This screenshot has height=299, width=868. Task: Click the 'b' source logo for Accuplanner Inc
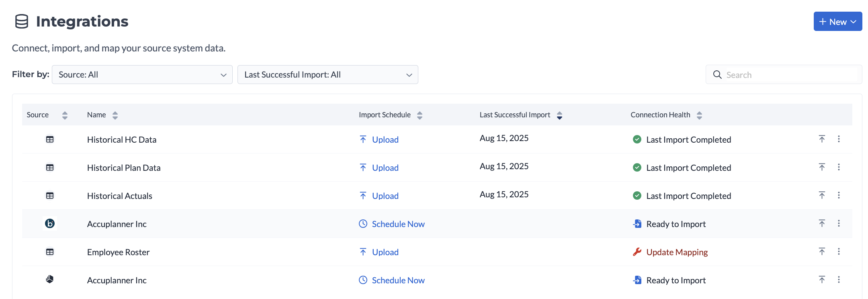point(50,223)
